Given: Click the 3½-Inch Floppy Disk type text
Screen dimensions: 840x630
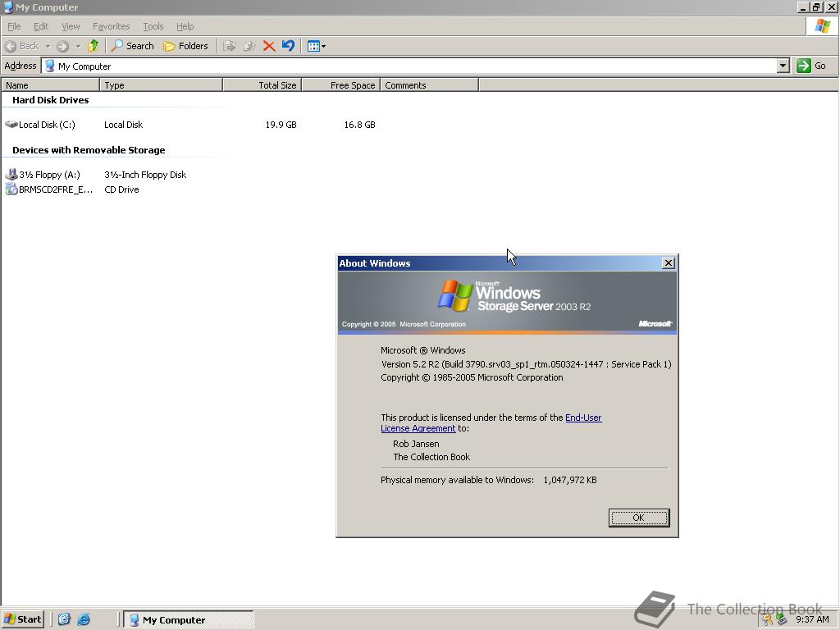Looking at the screenshot, I should pos(145,175).
